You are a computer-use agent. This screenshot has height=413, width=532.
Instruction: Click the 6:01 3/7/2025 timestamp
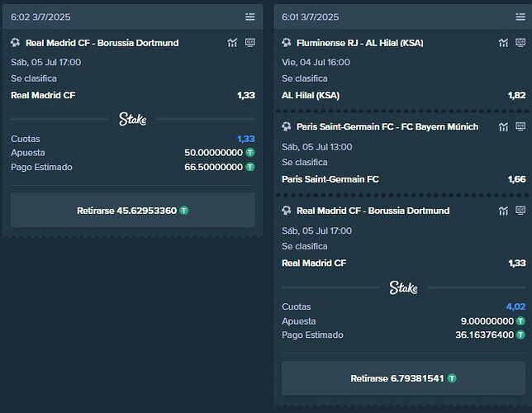311,17
